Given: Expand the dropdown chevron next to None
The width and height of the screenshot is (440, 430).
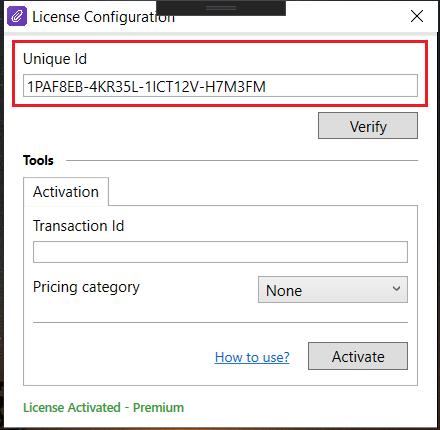Looking at the screenshot, I should pyautogui.click(x=396, y=289).
